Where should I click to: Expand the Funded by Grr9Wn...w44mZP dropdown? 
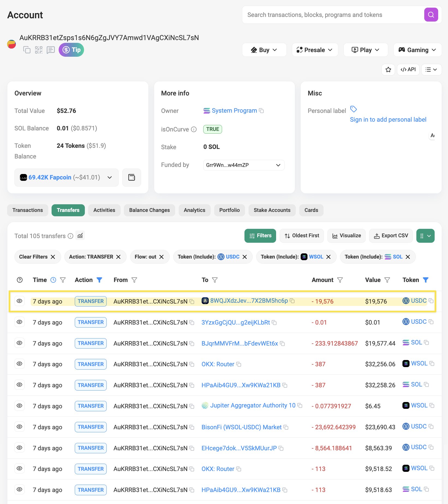point(244,165)
